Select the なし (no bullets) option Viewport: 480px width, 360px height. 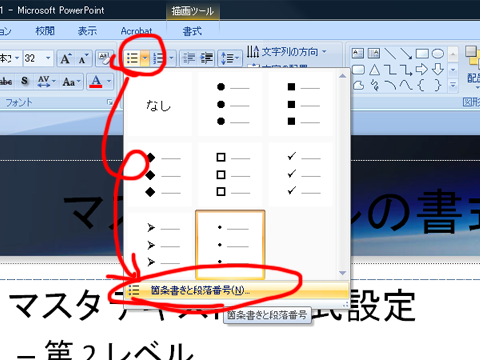point(159,105)
